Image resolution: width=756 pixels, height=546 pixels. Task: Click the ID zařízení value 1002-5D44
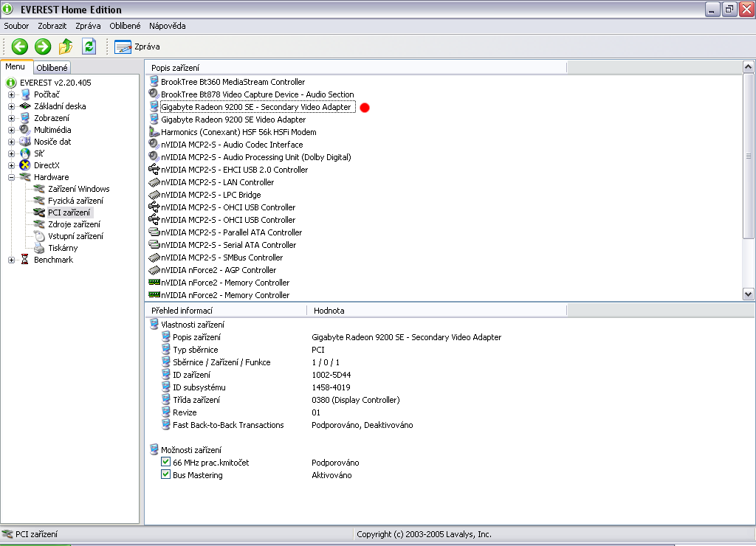(331, 375)
